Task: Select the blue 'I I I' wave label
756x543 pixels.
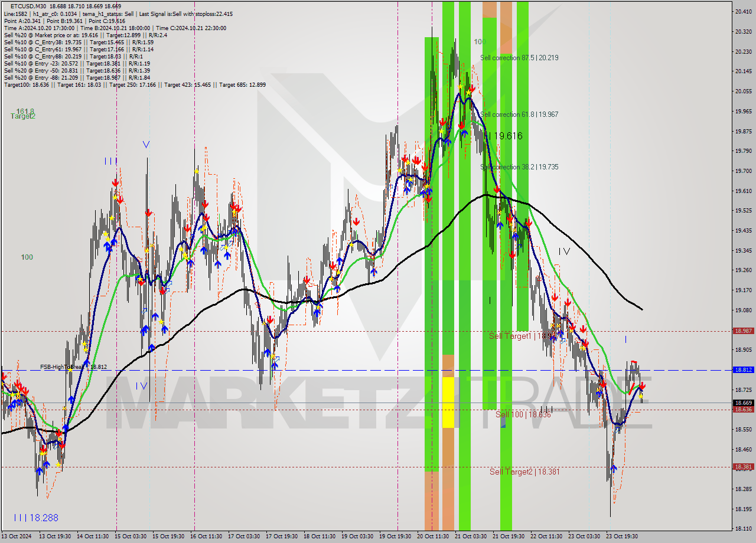Action: coord(110,161)
